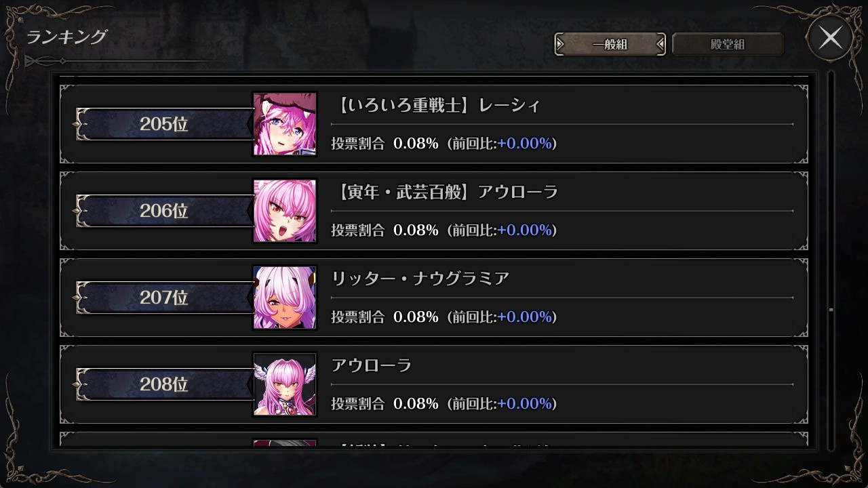Viewport: 868px width, 488px height.
Task: Switch to the 一般組 tab
Action: point(610,45)
